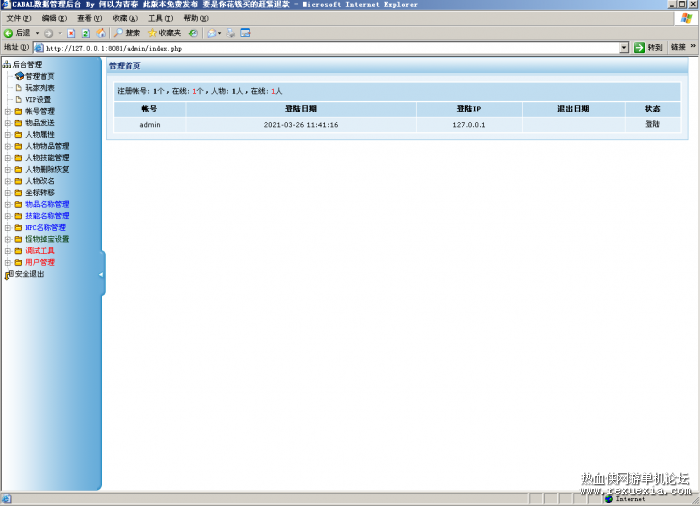700x506 pixels.
Task: Collapse the sidebar using the panel handle arrow
Action: [x=100, y=274]
